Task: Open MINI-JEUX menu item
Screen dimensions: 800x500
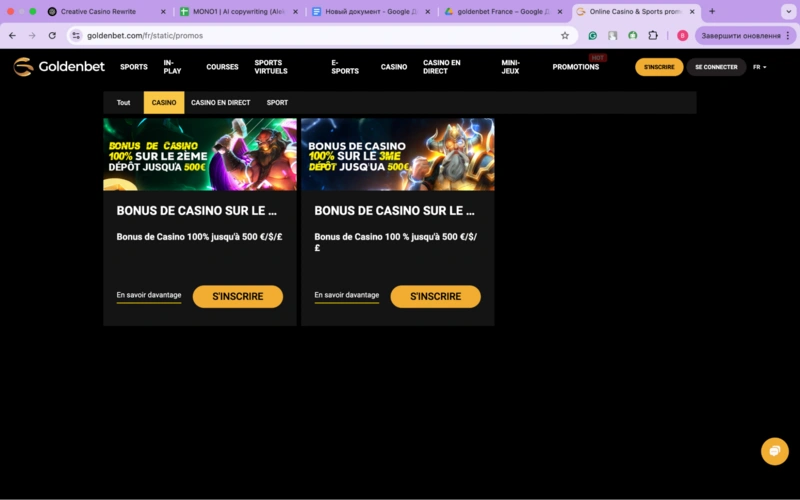Action: tap(510, 67)
